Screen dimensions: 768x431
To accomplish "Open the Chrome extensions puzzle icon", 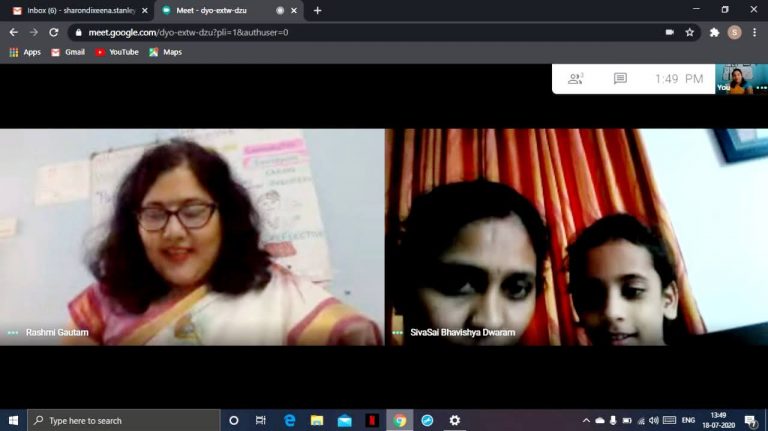I will tap(714, 32).
